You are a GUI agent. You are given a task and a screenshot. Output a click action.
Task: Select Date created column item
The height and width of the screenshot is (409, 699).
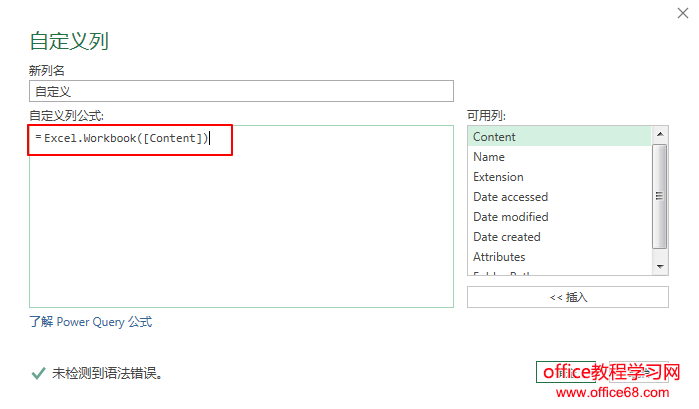click(506, 237)
